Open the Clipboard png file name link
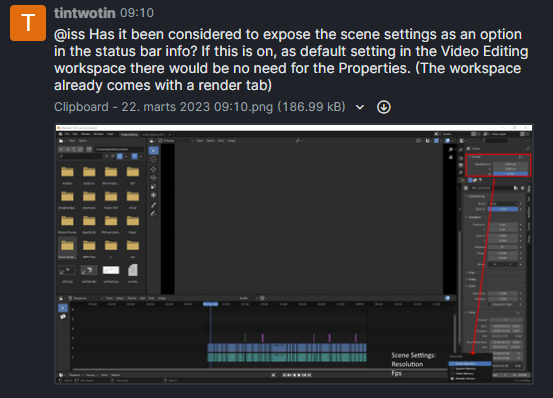Screen dimensions: 553x398 [x=200, y=107]
